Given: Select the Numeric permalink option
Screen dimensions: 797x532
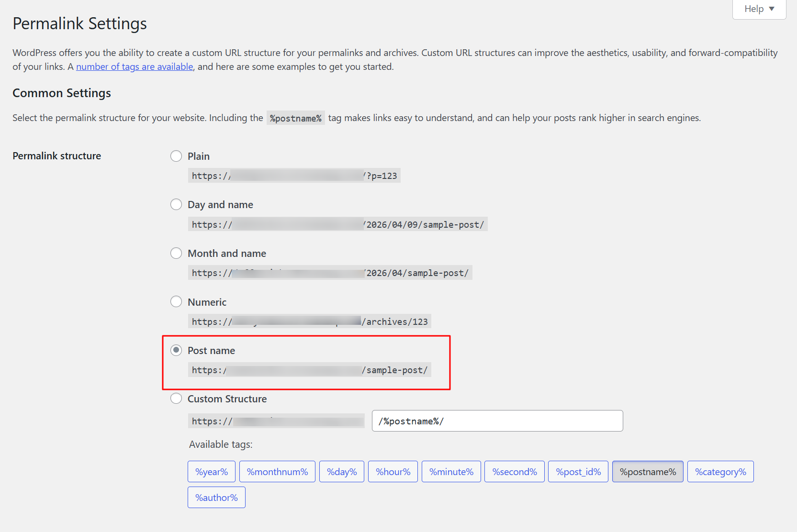Looking at the screenshot, I should [x=176, y=301].
